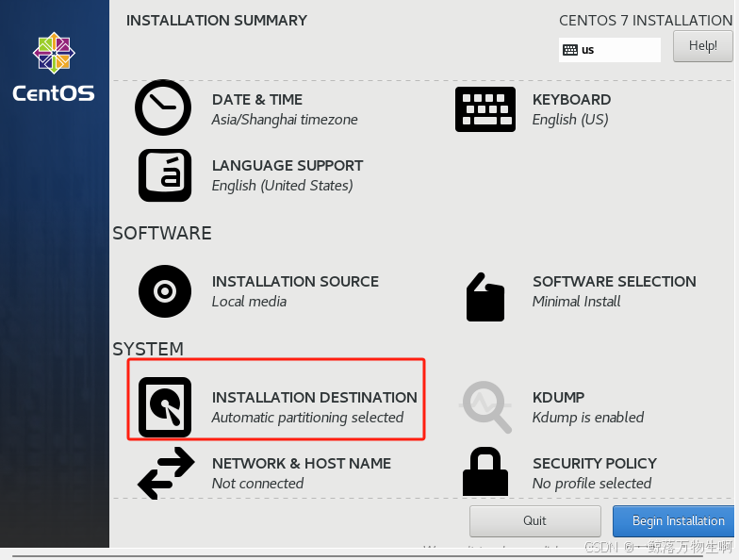739x560 pixels.
Task: Click the Installation Source disc icon
Action: click(165, 290)
